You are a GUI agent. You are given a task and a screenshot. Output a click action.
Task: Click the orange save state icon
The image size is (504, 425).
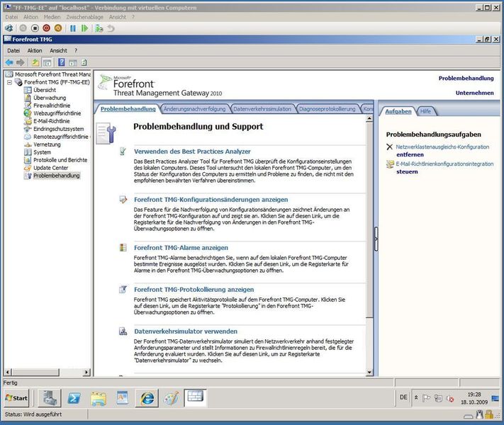pyautogui.click(x=58, y=28)
